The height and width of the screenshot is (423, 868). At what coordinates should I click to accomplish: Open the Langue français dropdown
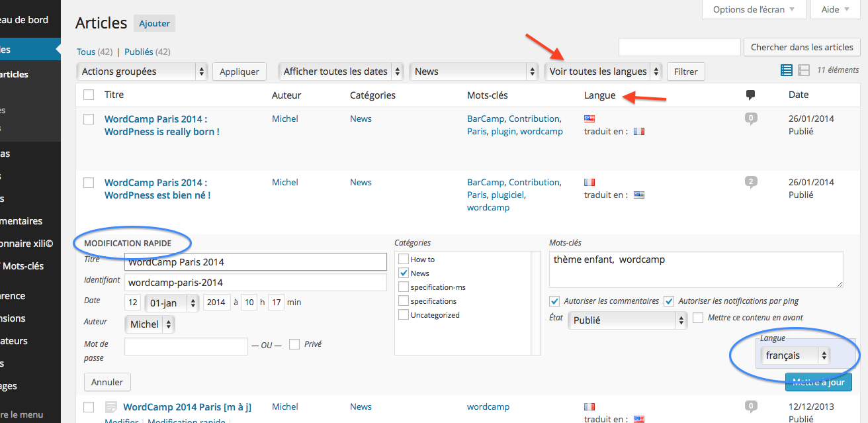pyautogui.click(x=796, y=355)
